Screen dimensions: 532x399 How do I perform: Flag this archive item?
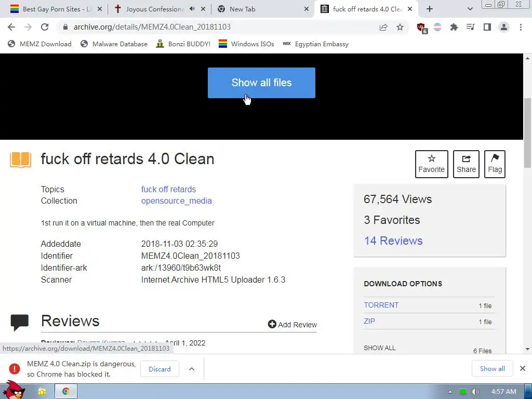[x=495, y=164]
